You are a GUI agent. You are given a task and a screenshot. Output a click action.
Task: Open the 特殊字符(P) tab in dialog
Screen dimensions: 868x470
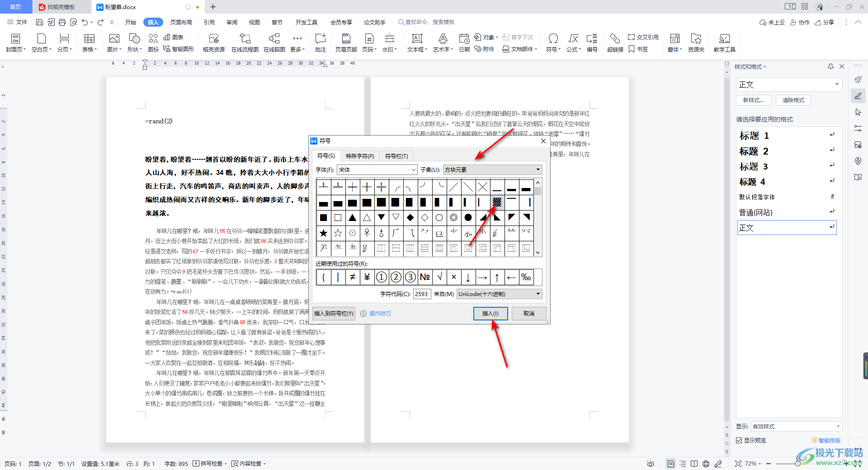pyautogui.click(x=360, y=156)
